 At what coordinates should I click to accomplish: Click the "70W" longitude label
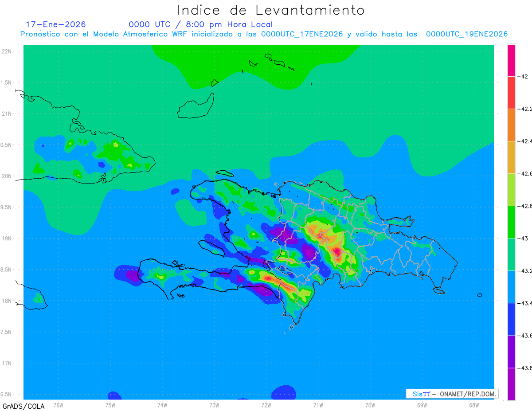coord(370,405)
